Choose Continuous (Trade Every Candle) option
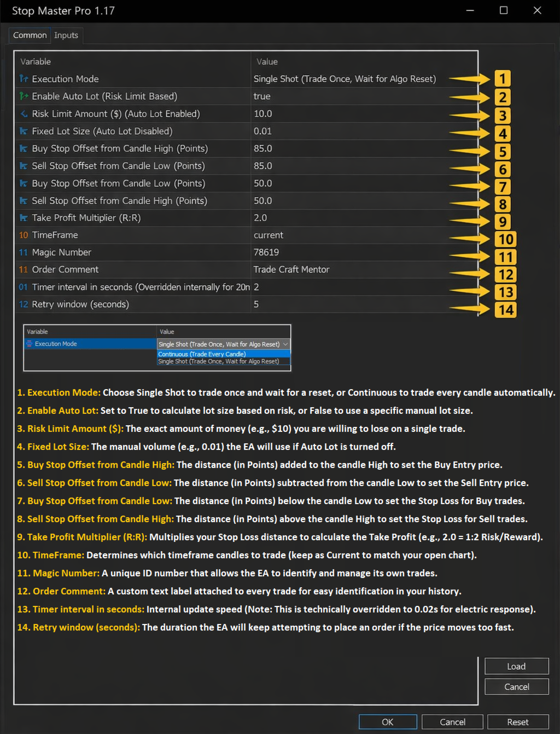Screen dimensions: 560x734 coord(202,354)
